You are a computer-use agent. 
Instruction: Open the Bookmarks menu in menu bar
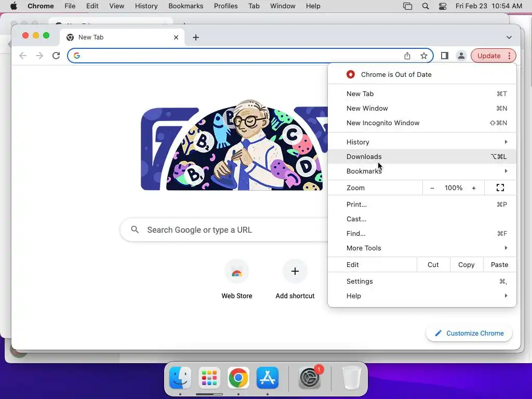click(x=186, y=6)
